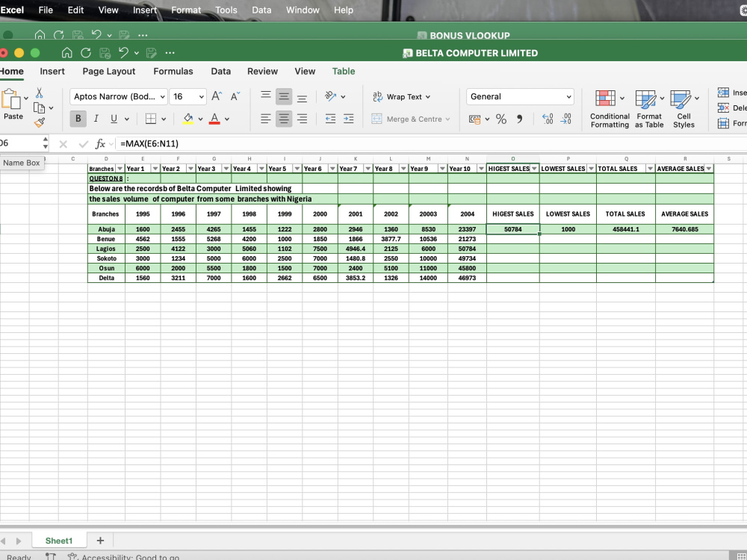
Task: Open Conditional Formatting menu
Action: coord(610,109)
